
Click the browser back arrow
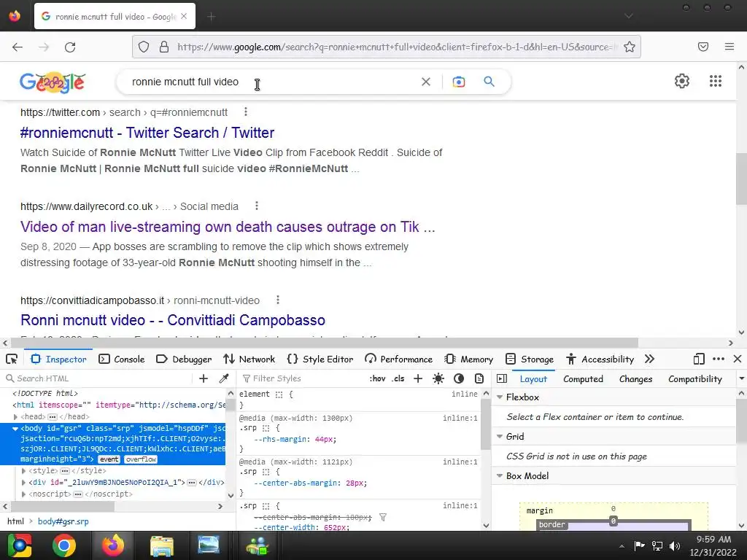click(x=18, y=47)
